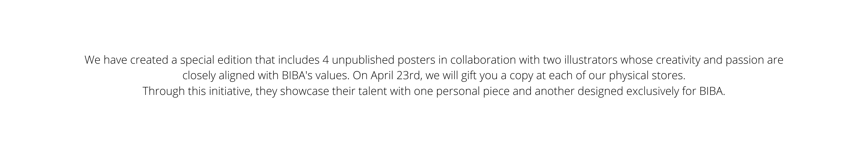
Task: Click the word "collaboration"
Action: 483,60
